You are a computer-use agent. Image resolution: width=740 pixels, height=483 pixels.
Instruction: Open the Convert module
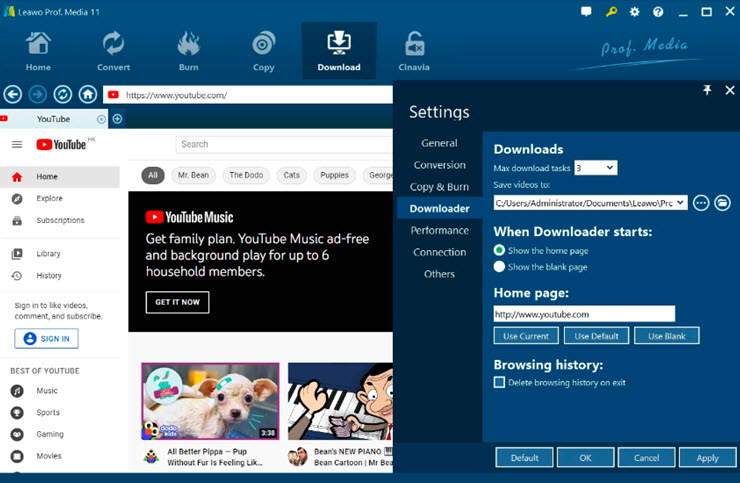coord(113,51)
